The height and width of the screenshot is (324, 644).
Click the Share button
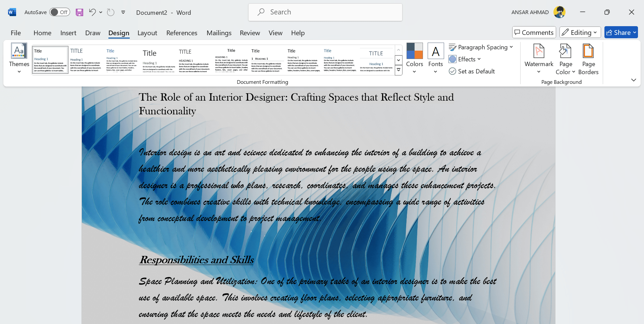click(x=621, y=33)
